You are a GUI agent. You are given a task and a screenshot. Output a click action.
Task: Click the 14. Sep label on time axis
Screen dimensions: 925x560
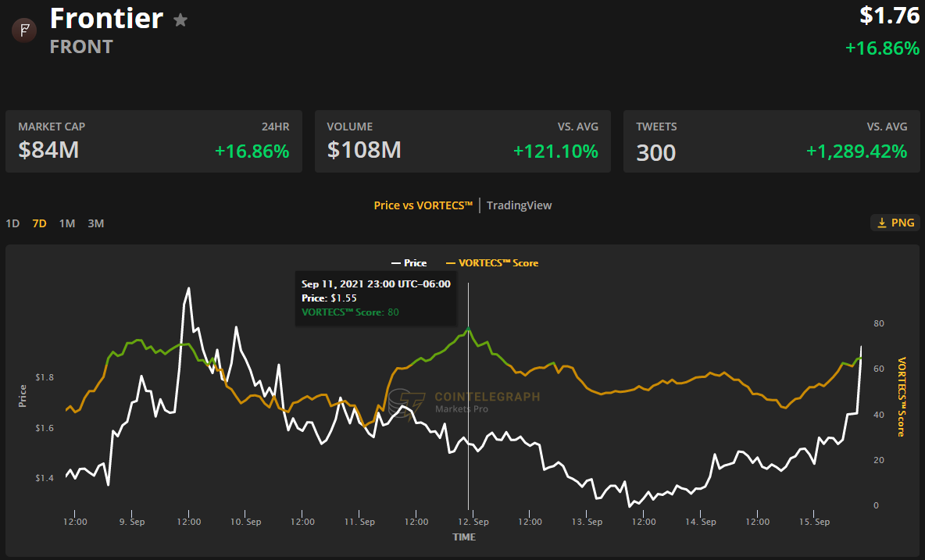click(701, 522)
